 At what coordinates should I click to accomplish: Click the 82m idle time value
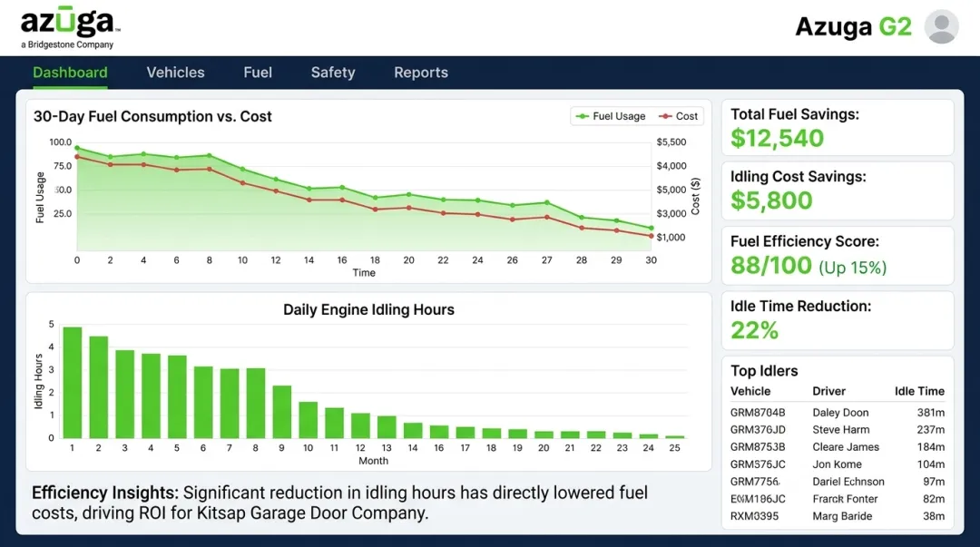pos(934,499)
